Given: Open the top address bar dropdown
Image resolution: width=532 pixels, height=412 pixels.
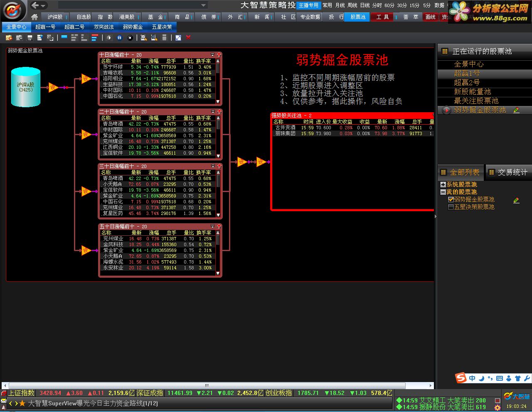Looking at the screenshot, I should coord(204,5).
